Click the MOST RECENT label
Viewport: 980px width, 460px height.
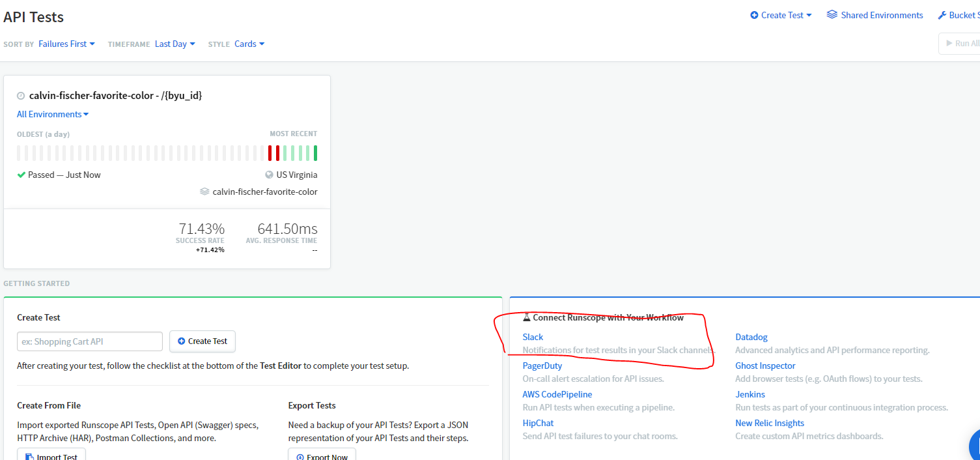pyautogui.click(x=294, y=134)
